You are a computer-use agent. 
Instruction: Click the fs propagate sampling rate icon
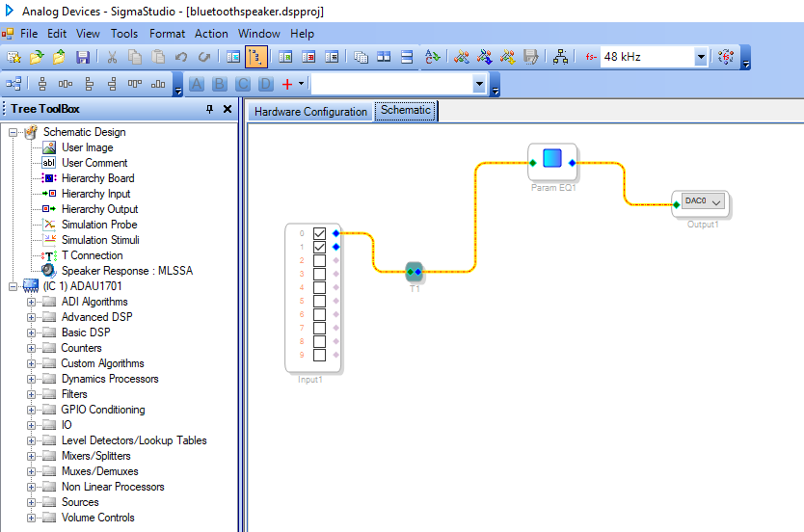pos(726,57)
